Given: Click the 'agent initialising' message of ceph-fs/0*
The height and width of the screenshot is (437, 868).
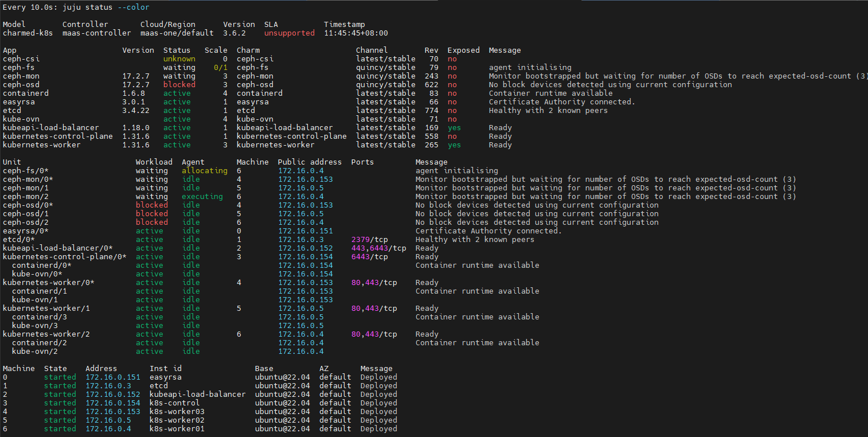Looking at the screenshot, I should click(x=457, y=170).
